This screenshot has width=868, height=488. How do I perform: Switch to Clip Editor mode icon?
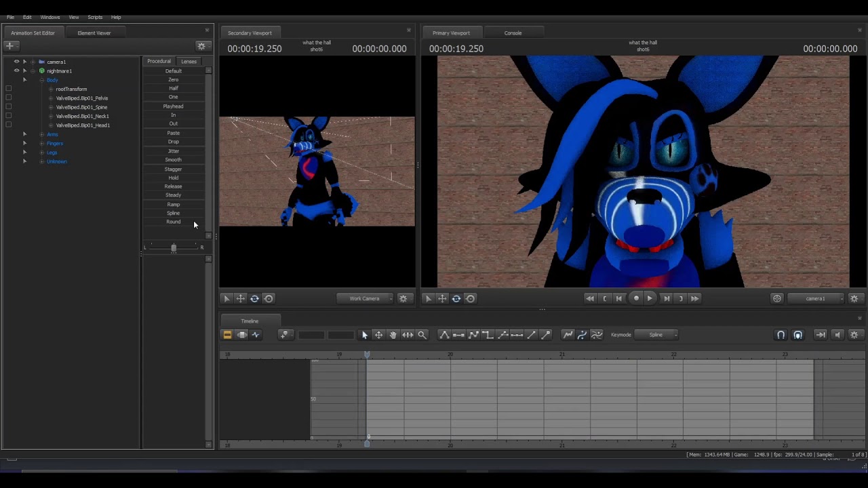(227, 335)
